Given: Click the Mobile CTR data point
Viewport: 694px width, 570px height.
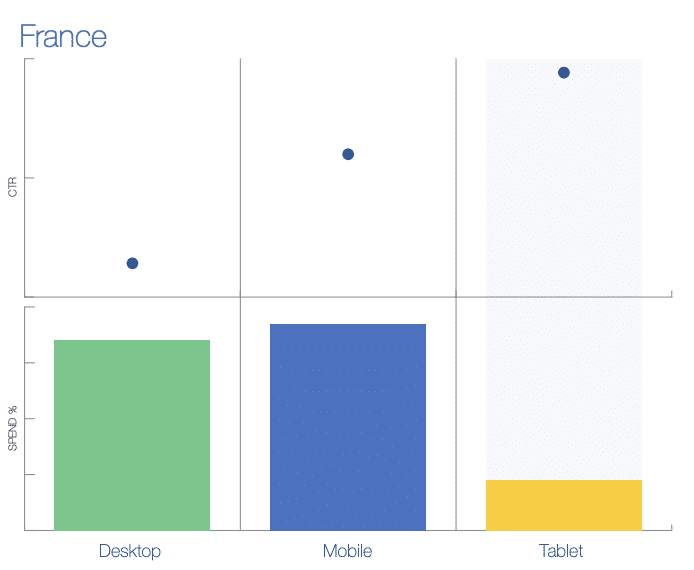Looking at the screenshot, I should [x=348, y=154].
